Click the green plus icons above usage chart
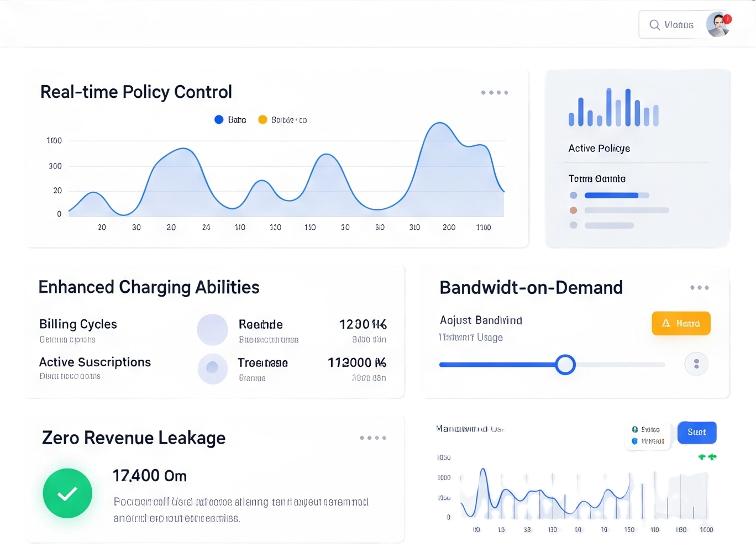The width and height of the screenshot is (756, 558). [707, 457]
